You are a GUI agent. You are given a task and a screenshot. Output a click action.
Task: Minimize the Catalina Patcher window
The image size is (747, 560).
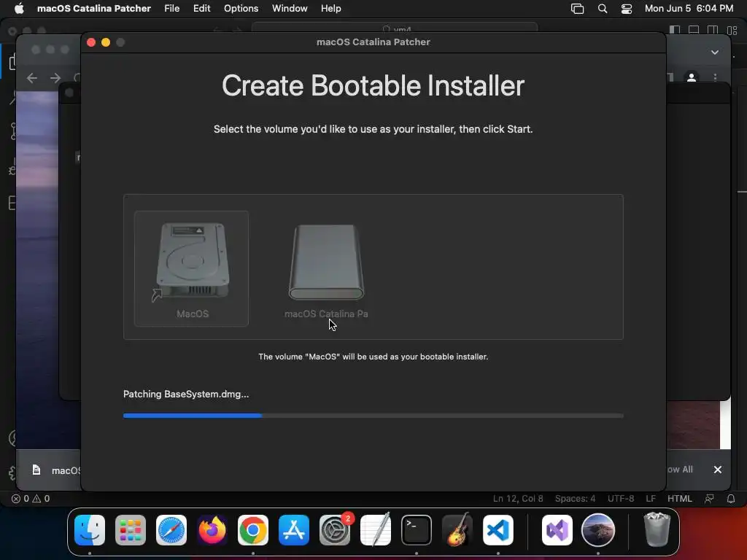point(106,42)
